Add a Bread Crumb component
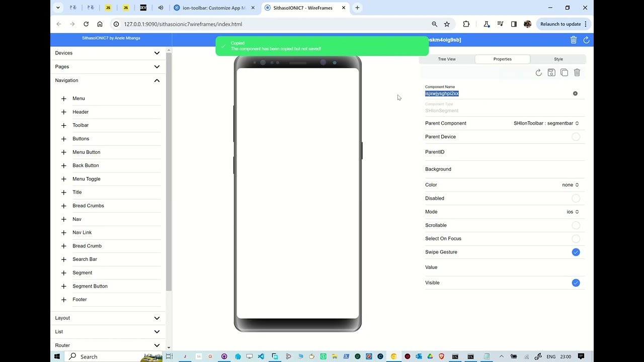644x362 pixels. click(64, 246)
